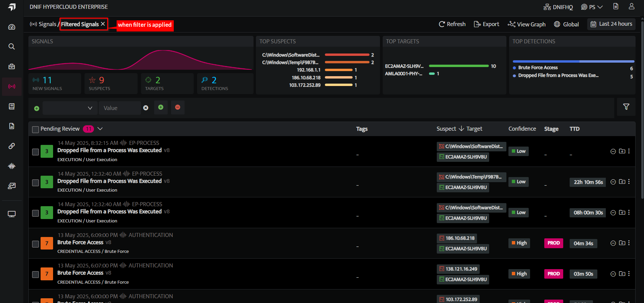This screenshot has height=303, width=644.
Task: Open View Graph
Action: 527,24
